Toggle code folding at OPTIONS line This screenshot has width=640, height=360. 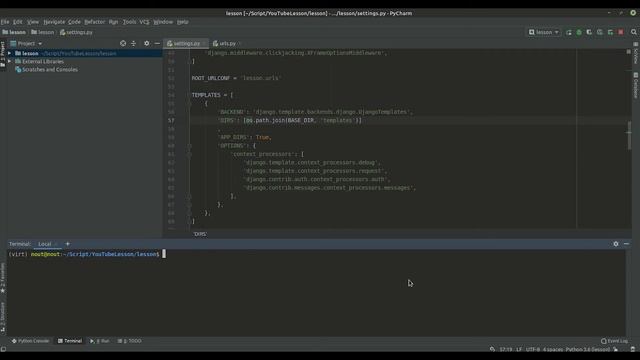pyautogui.click(x=189, y=146)
